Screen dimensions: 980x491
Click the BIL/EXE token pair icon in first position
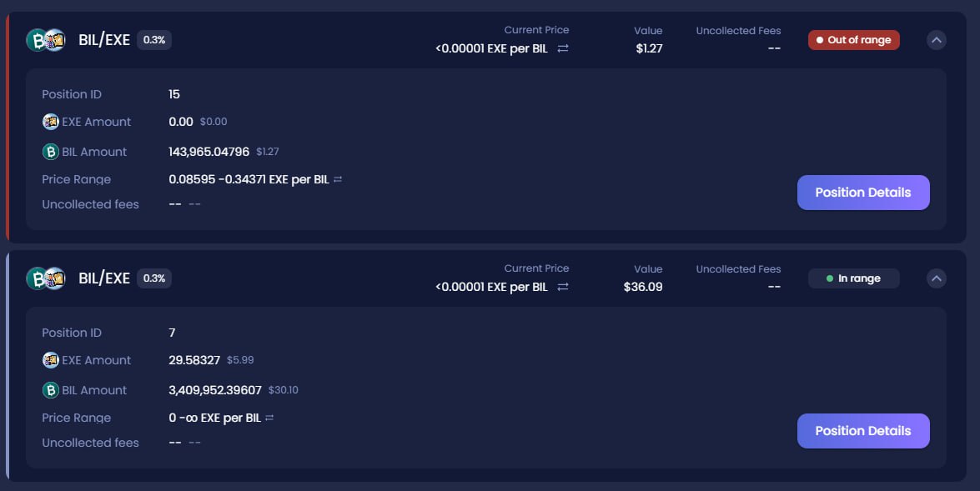(x=46, y=40)
